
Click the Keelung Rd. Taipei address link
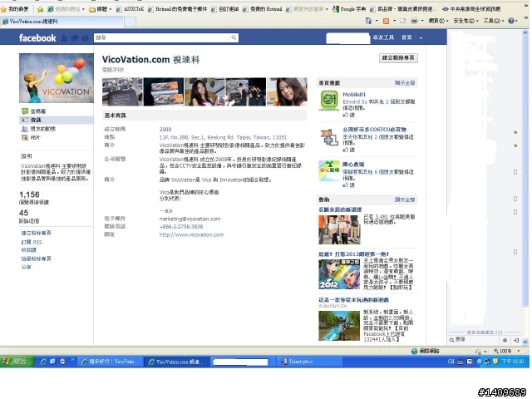click(223, 137)
